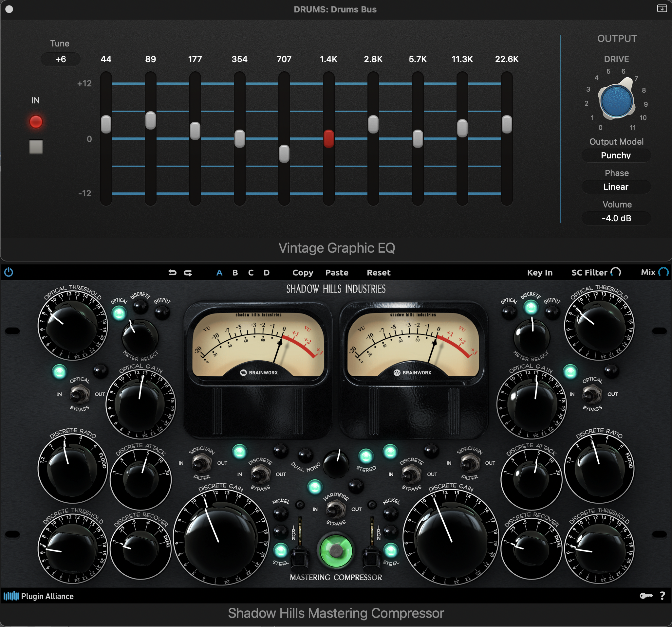Click the Volume -4.0 dB field

(616, 218)
